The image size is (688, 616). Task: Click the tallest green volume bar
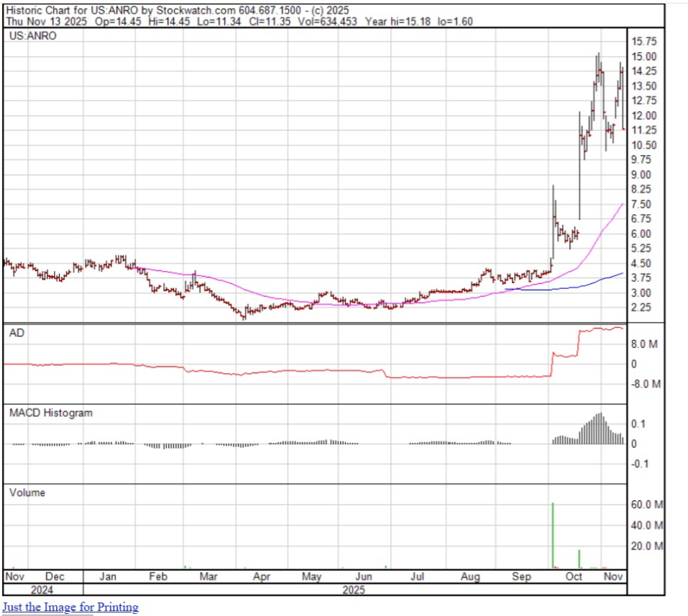(552, 535)
